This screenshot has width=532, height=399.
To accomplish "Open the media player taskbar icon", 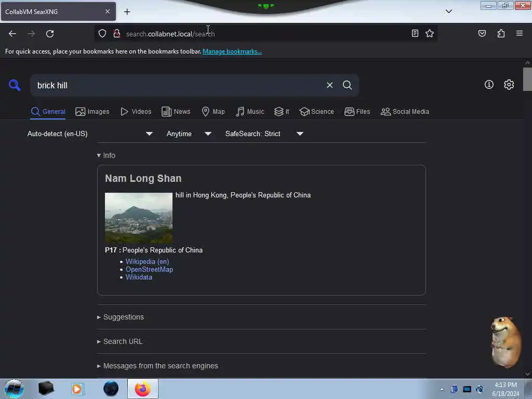I will tap(77, 389).
